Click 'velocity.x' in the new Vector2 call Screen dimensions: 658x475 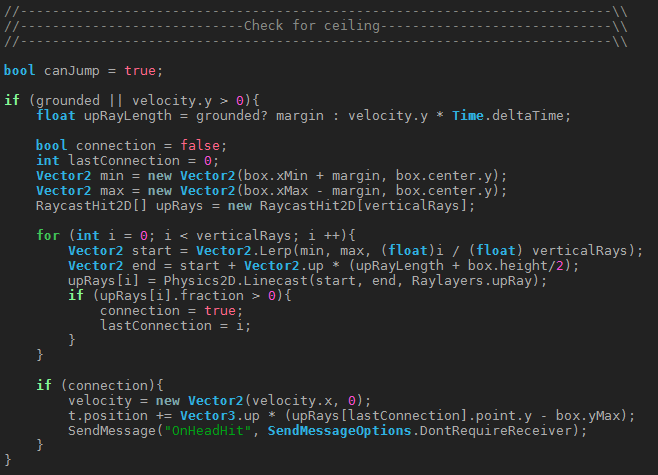point(291,401)
